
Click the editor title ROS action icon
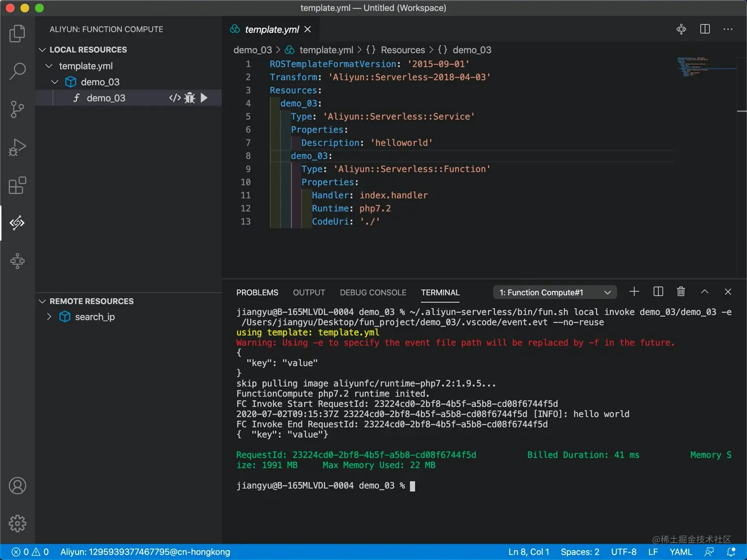[681, 29]
